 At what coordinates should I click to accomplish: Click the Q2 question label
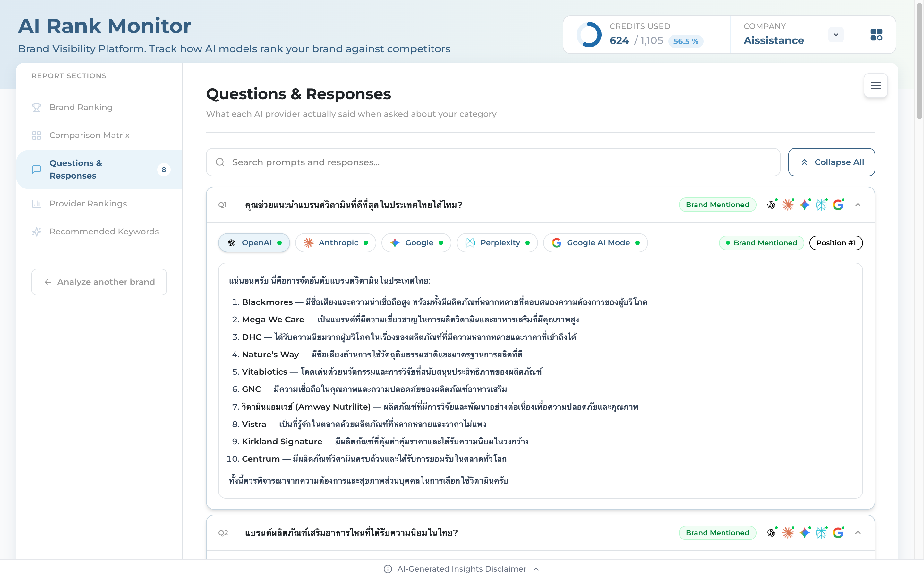pos(223,532)
